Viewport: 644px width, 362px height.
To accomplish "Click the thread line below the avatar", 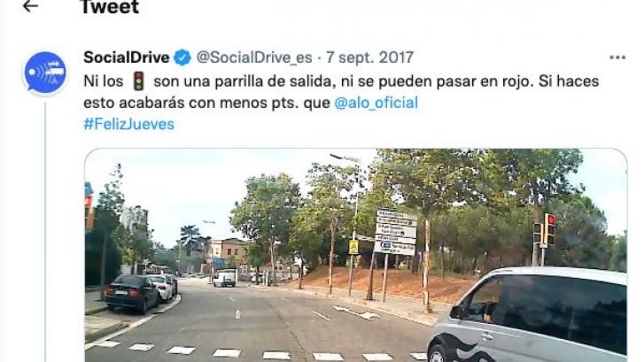I will [x=45, y=232].
